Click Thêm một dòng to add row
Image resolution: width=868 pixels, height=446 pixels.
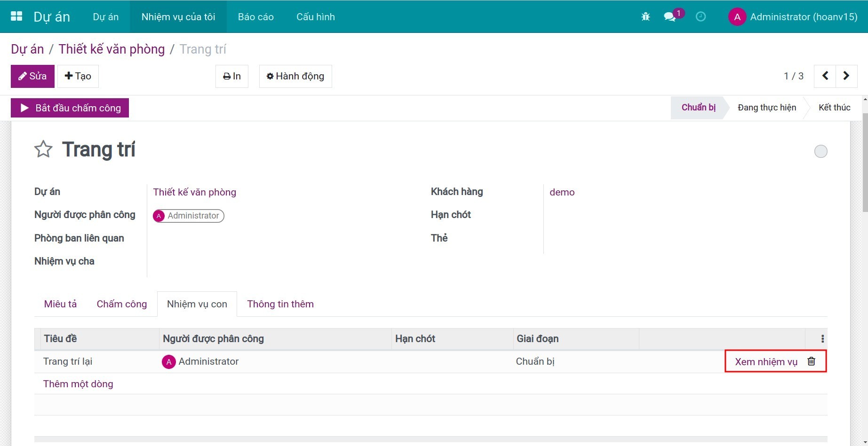coord(78,384)
